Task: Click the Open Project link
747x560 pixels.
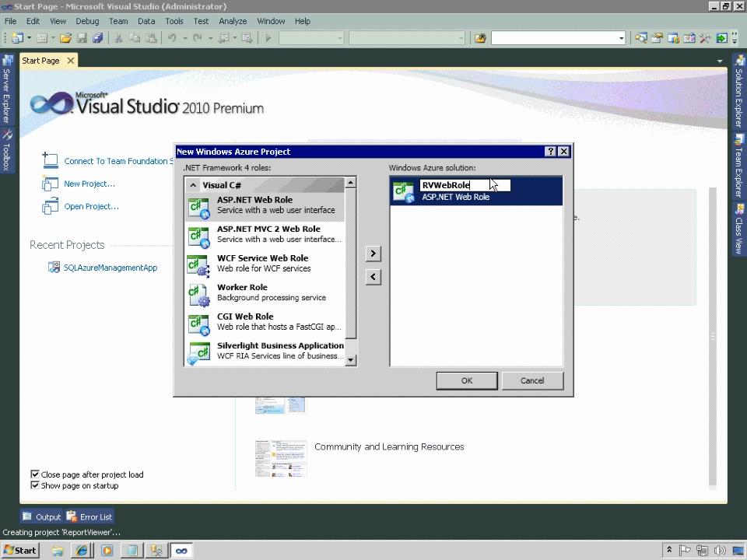Action: (92, 206)
